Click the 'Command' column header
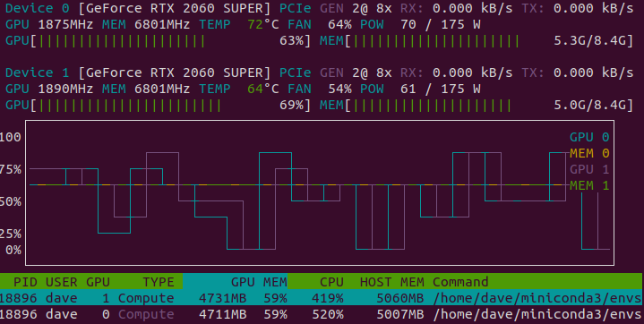Screen dimensions: 644x324 coord(460,282)
